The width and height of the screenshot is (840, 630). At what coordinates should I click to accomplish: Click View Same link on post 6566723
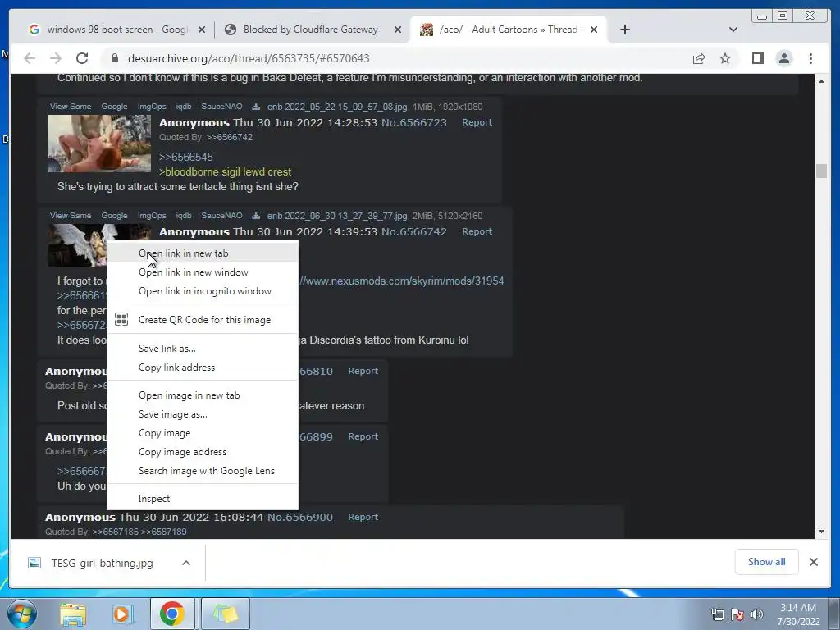[x=71, y=107]
